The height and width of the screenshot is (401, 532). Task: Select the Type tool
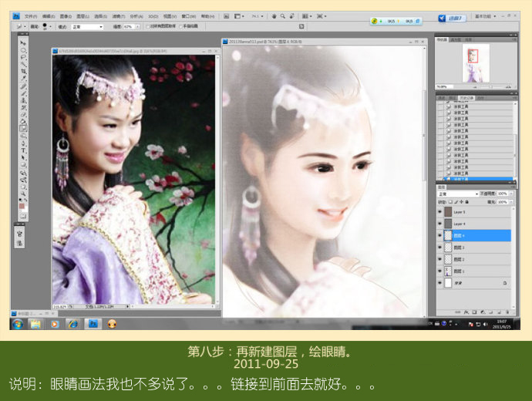tap(23, 151)
